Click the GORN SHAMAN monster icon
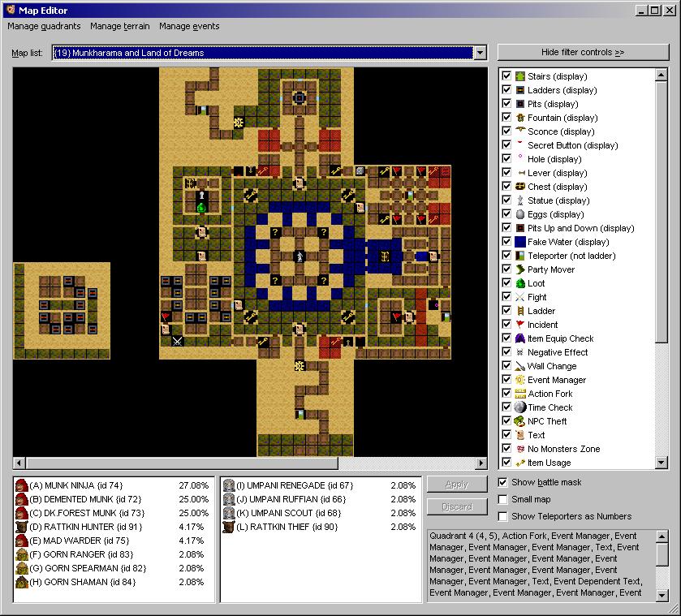This screenshot has height=616, width=681. (x=21, y=582)
